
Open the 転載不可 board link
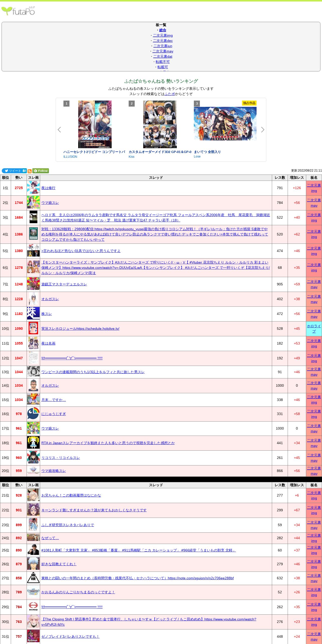pyautogui.click(x=163, y=62)
